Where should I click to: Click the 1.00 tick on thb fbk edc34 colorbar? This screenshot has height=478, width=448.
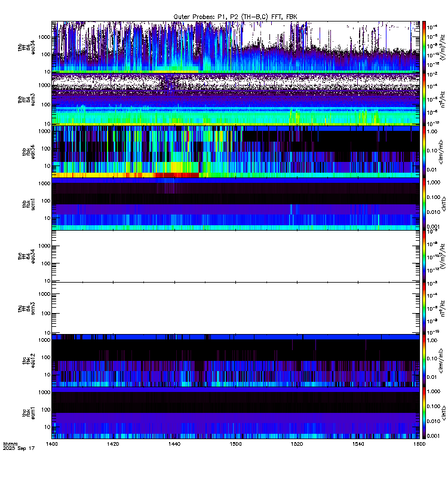432,131
